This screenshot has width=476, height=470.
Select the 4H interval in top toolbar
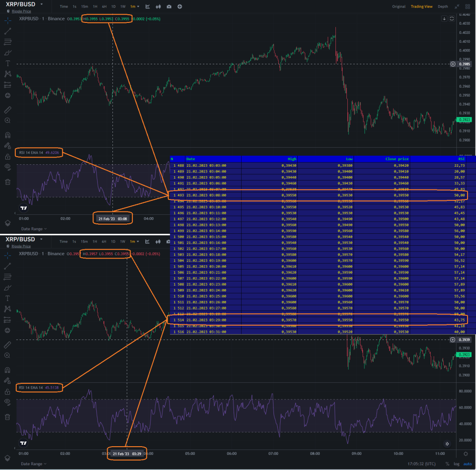click(104, 6)
